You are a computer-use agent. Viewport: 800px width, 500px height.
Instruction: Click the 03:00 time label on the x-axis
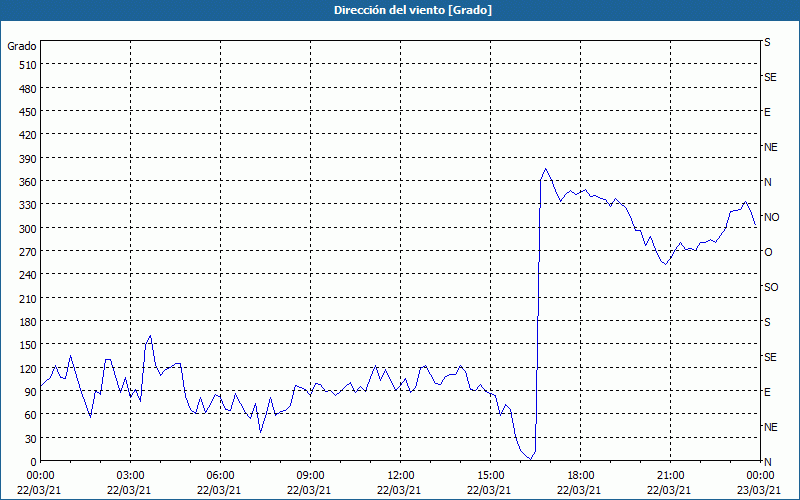click(x=130, y=476)
